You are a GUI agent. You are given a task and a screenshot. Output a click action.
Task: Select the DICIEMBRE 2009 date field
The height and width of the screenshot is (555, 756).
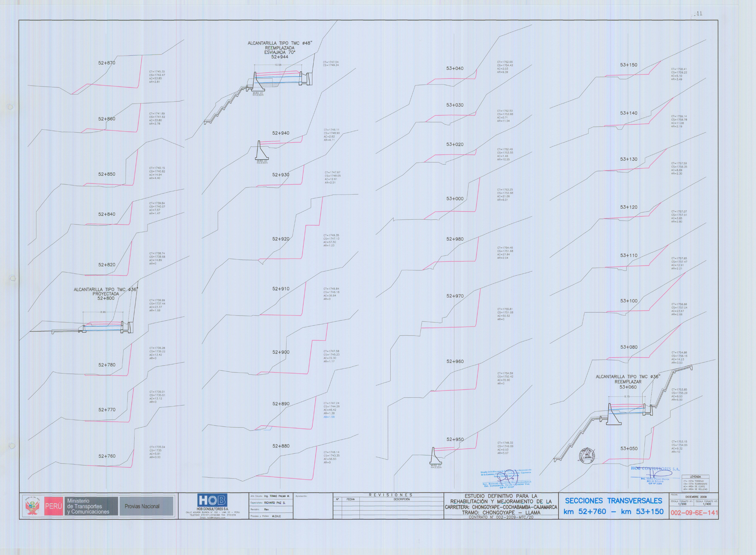point(696,497)
